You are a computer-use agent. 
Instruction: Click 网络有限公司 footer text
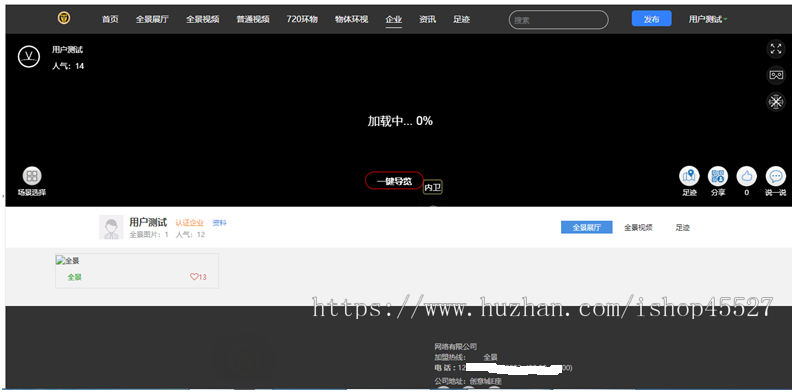click(x=455, y=347)
